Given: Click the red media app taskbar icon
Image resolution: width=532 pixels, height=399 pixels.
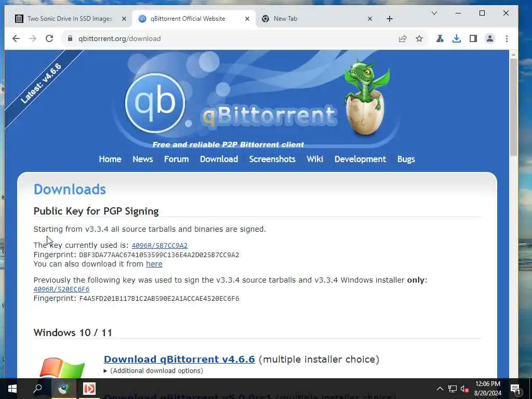Looking at the screenshot, I should pyautogui.click(x=89, y=389).
